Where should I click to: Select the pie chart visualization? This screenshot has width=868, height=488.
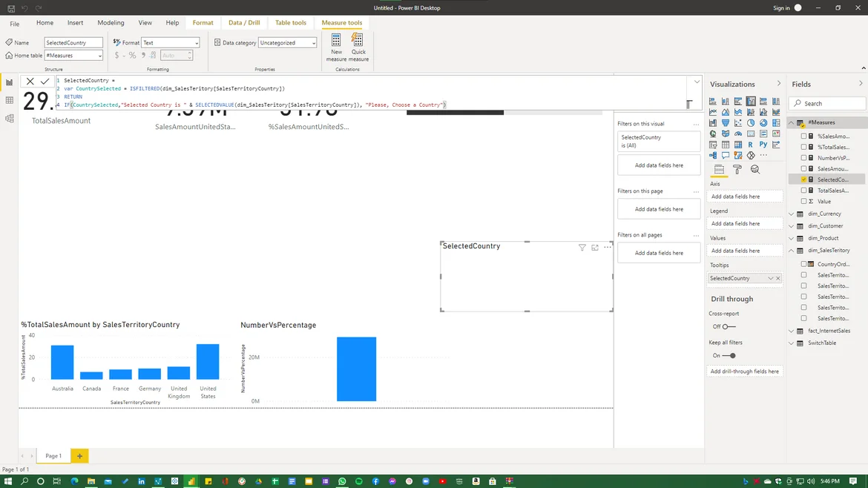751,123
